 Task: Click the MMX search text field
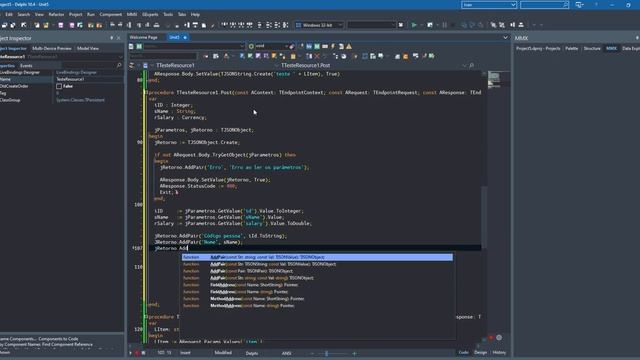coord(163,56)
